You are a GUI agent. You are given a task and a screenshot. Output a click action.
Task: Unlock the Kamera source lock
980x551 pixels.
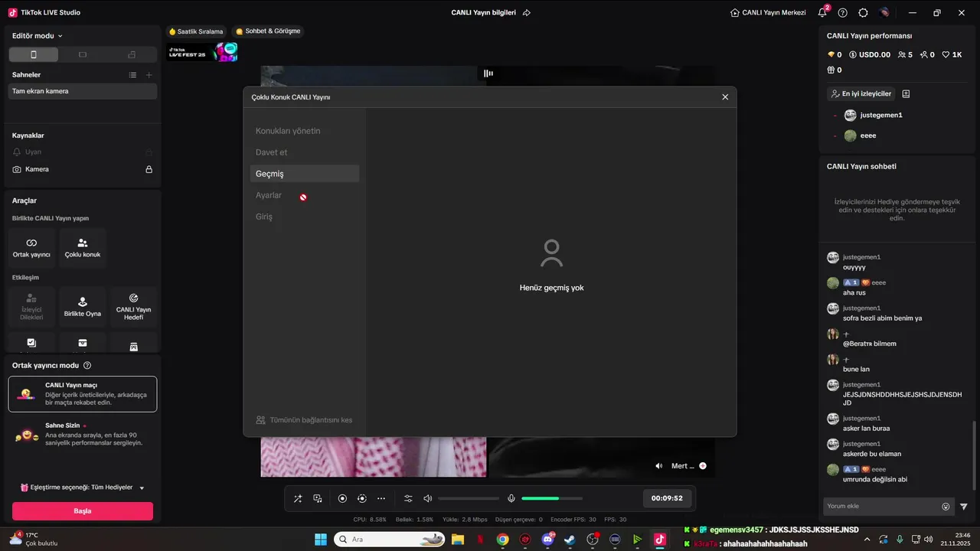149,169
